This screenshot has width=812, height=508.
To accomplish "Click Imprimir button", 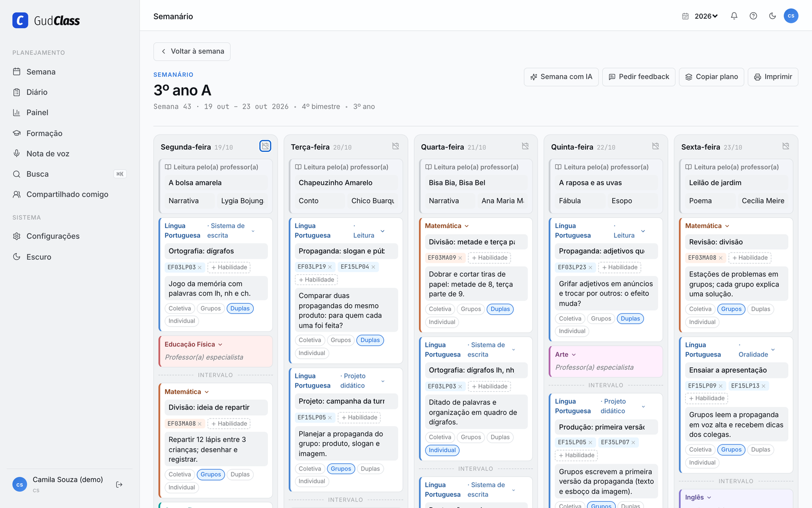I will pyautogui.click(x=773, y=77).
